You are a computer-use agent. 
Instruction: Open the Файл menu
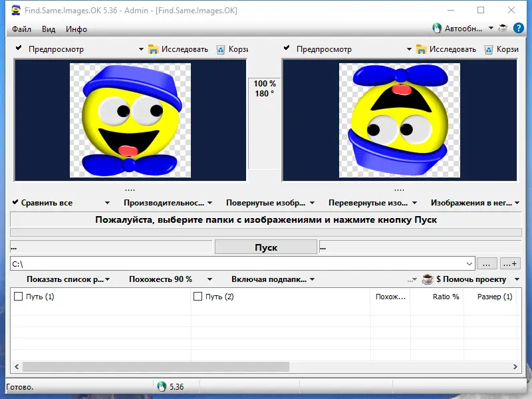pos(20,29)
